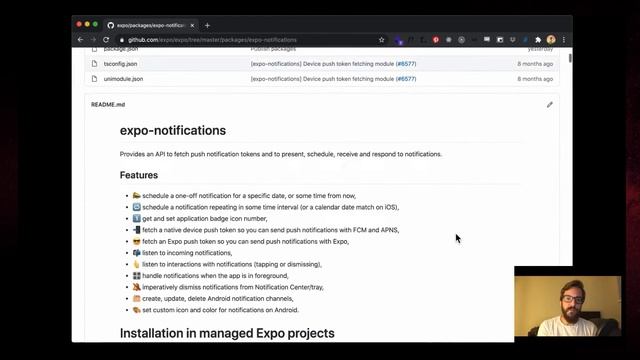
Task: Open the Chrome three-dot menu
Action: tap(564, 40)
